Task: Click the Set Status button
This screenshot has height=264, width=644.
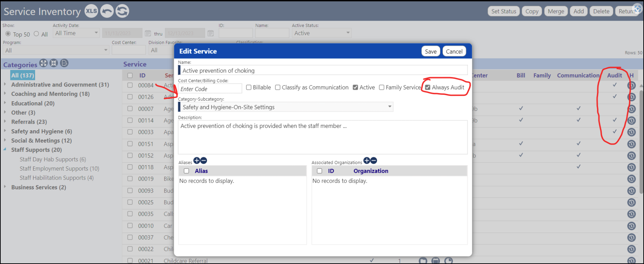Action: point(504,11)
